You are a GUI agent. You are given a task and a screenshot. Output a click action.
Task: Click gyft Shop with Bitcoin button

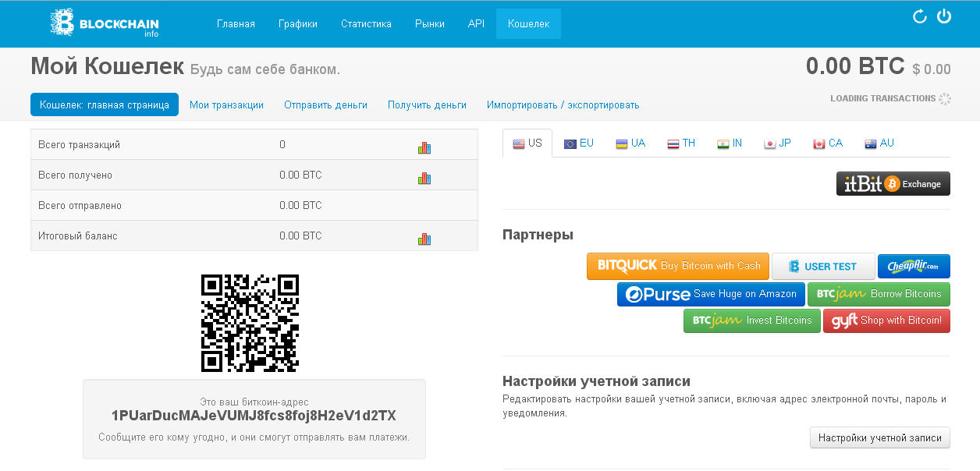(x=886, y=320)
